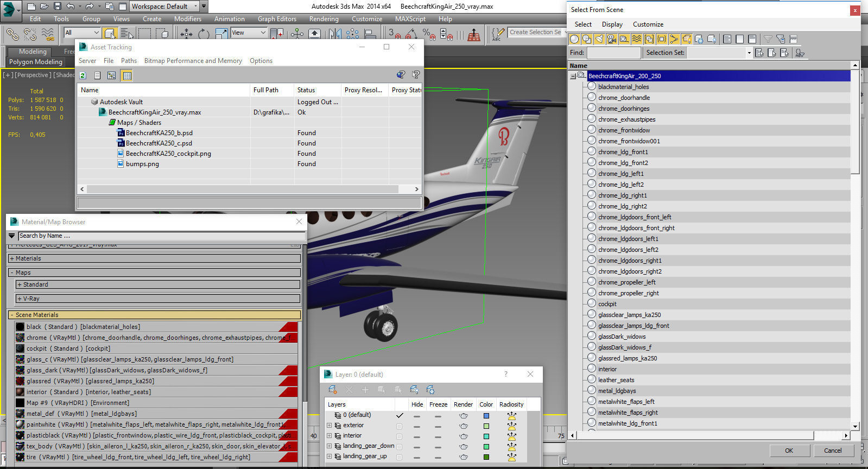Check the exterior layer current checkbox
Screen dimensions: 868x469
[x=400, y=426]
